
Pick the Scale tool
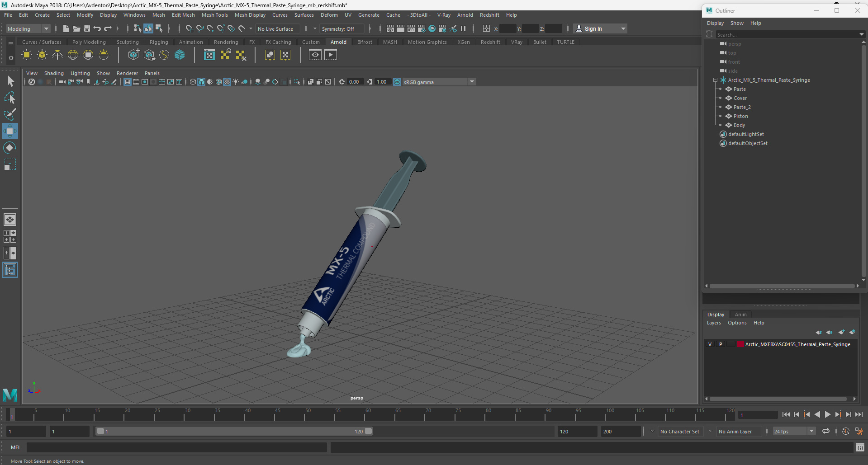[x=10, y=164]
